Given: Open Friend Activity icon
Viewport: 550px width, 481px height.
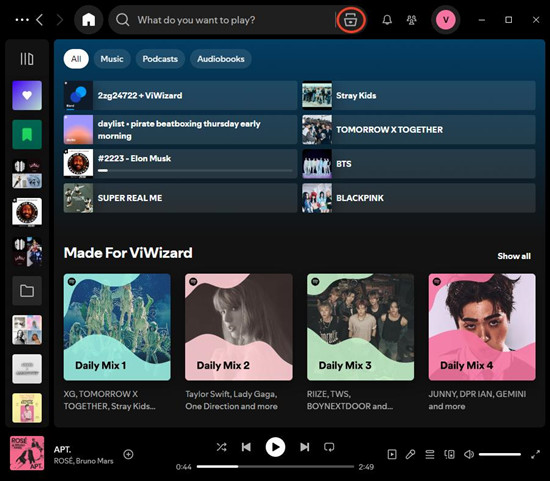Looking at the screenshot, I should click(411, 20).
